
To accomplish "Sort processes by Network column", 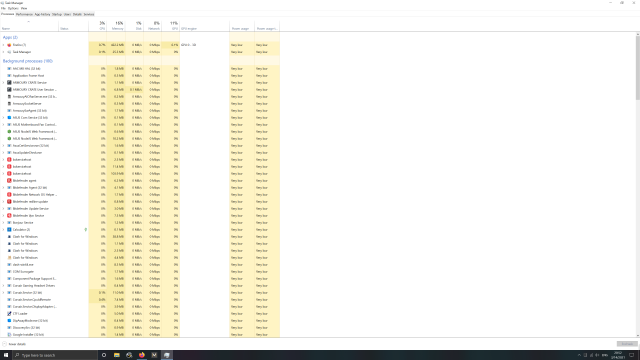I will 152,26.
